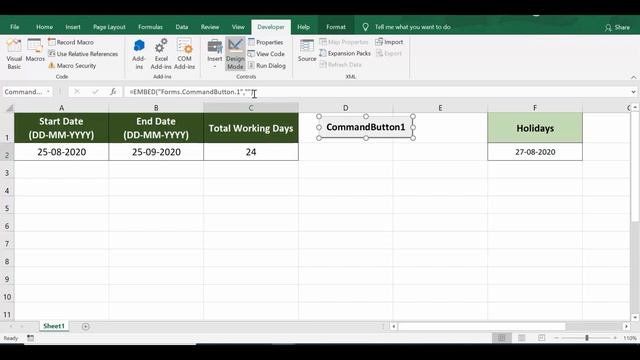
Task: Open the Macros dialog
Action: 35,51
